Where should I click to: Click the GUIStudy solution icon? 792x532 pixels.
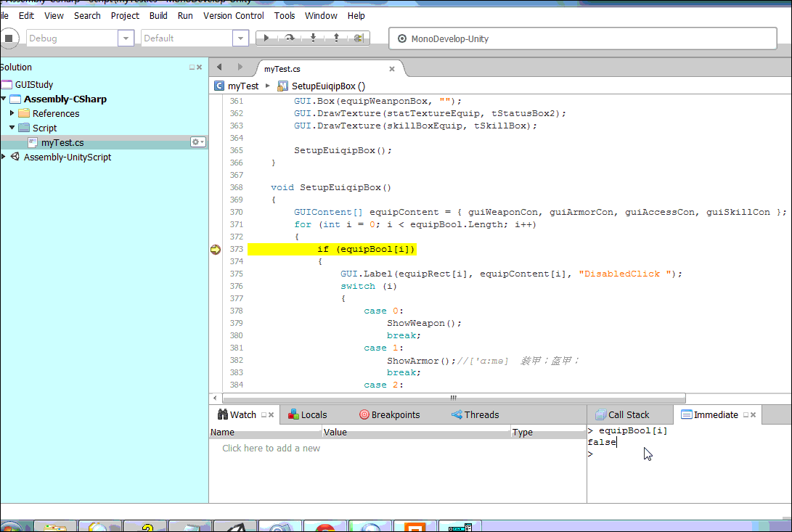(x=7, y=84)
